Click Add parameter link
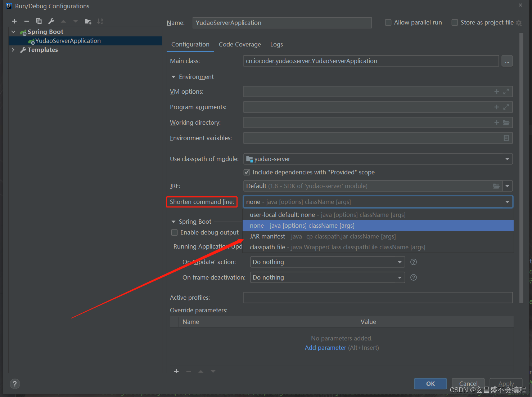Screen dimensions: 532x397 tap(325, 348)
